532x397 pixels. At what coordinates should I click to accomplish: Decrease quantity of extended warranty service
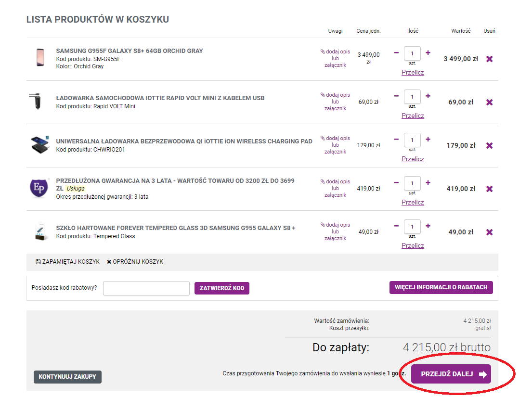(x=396, y=183)
